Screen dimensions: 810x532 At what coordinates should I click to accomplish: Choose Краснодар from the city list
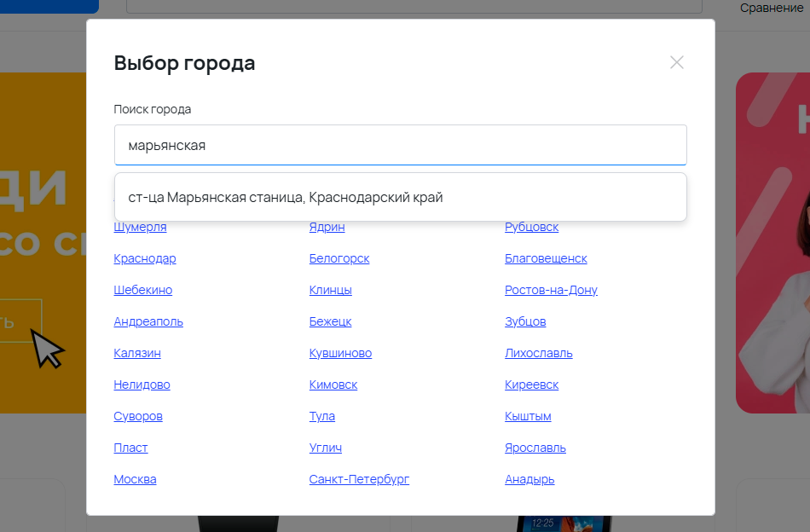[x=145, y=258]
